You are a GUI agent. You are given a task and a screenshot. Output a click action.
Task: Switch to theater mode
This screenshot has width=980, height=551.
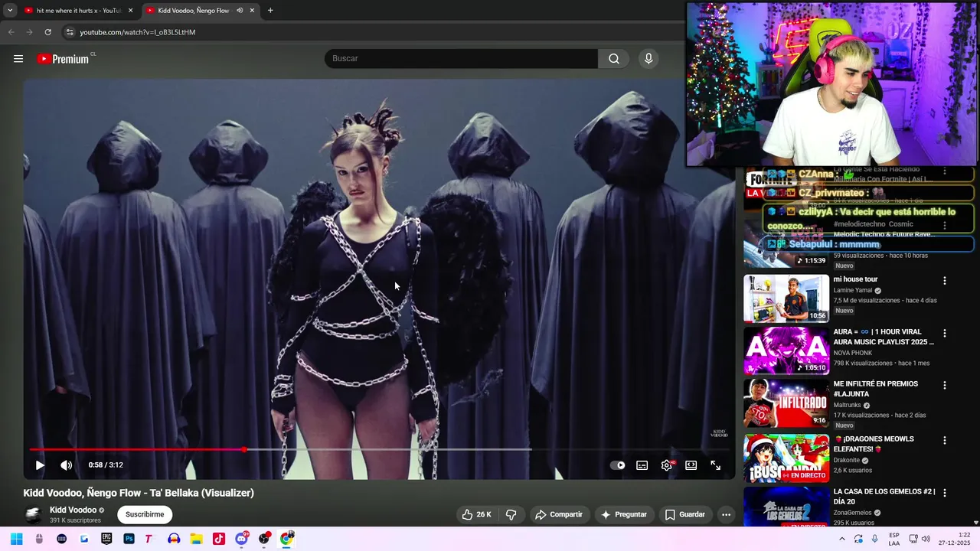pyautogui.click(x=691, y=465)
